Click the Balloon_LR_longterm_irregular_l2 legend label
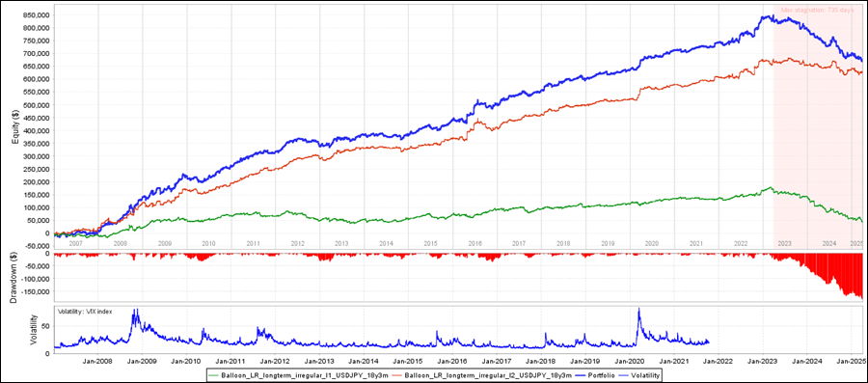868x383 pixels. coord(488,374)
